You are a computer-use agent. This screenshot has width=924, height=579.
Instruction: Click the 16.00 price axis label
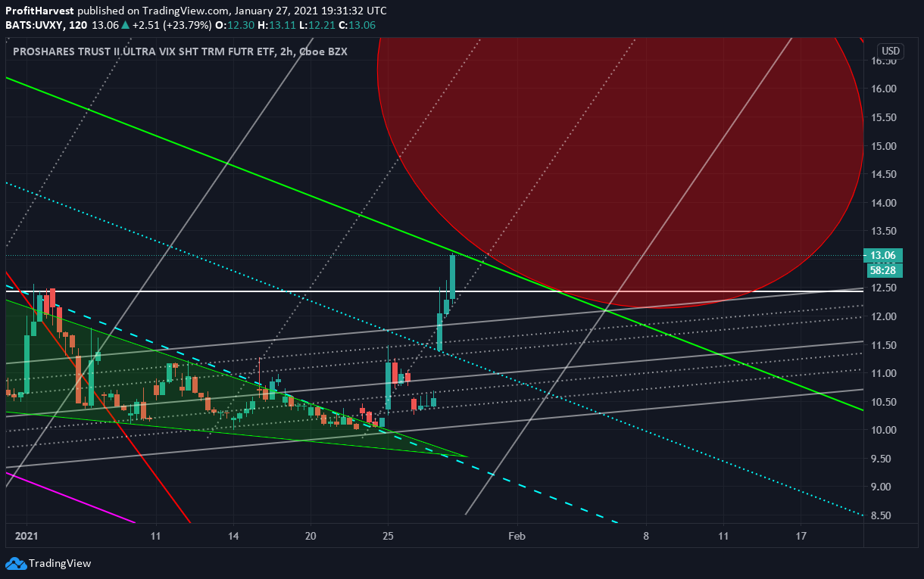pyautogui.click(x=883, y=89)
